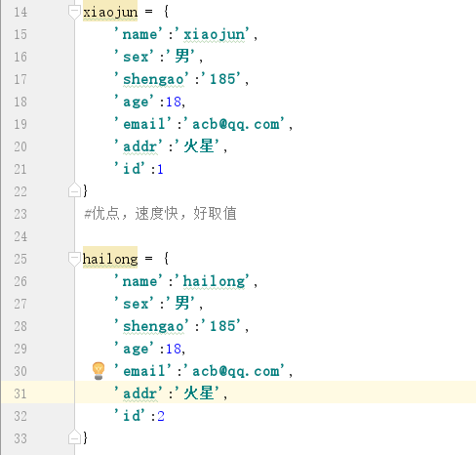
Task: Click the yellow lightbulb intention icon
Action: point(99,371)
